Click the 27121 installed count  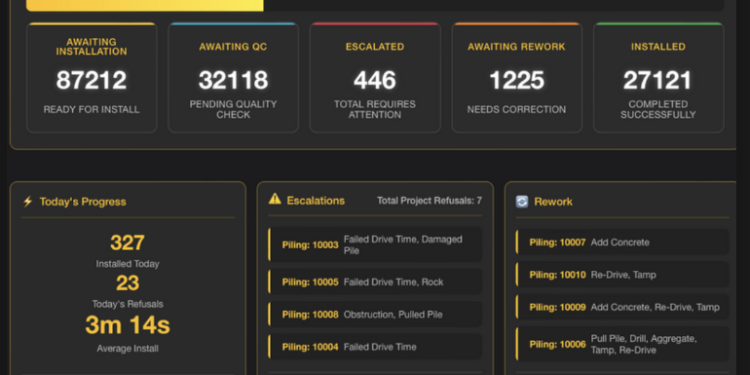click(x=658, y=80)
